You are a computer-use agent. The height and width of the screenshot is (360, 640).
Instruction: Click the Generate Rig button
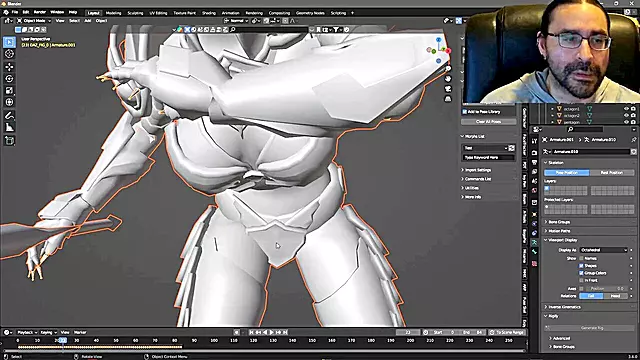pyautogui.click(x=591, y=328)
